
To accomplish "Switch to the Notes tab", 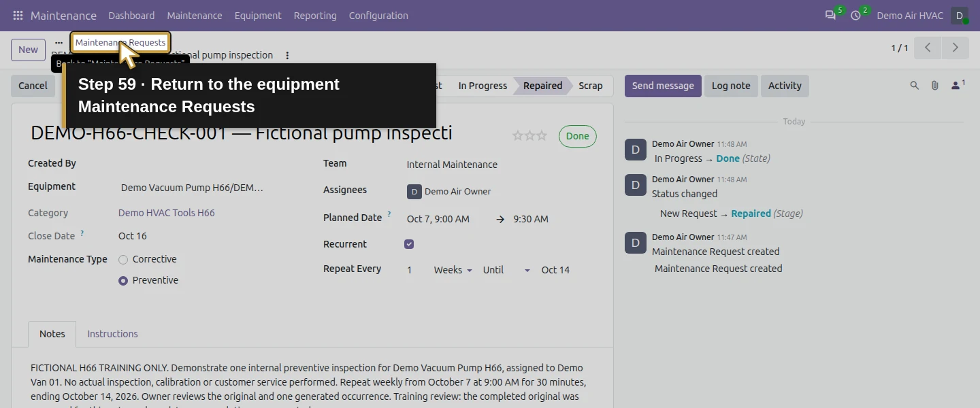I will pos(52,334).
